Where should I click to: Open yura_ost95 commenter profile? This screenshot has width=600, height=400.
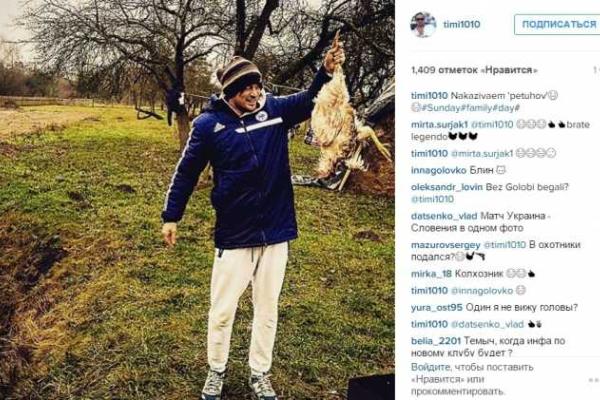437,307
